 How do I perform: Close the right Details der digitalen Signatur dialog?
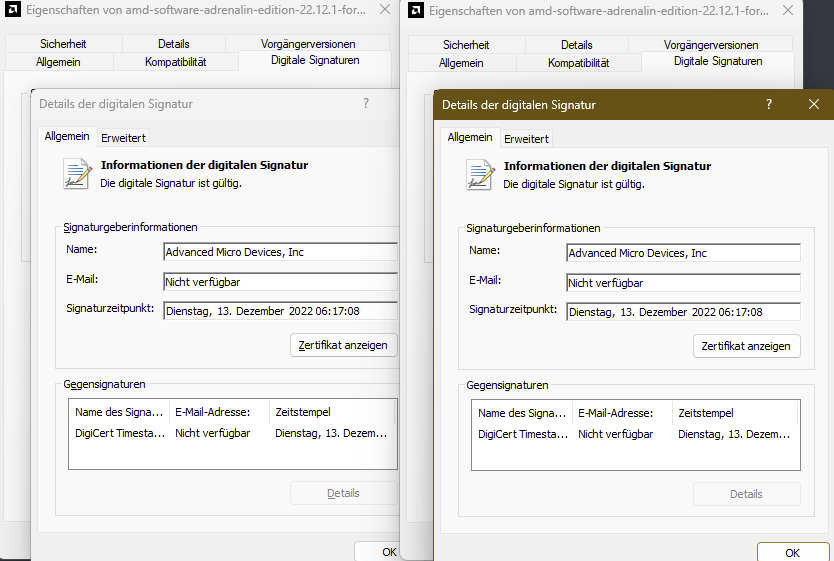click(x=814, y=104)
